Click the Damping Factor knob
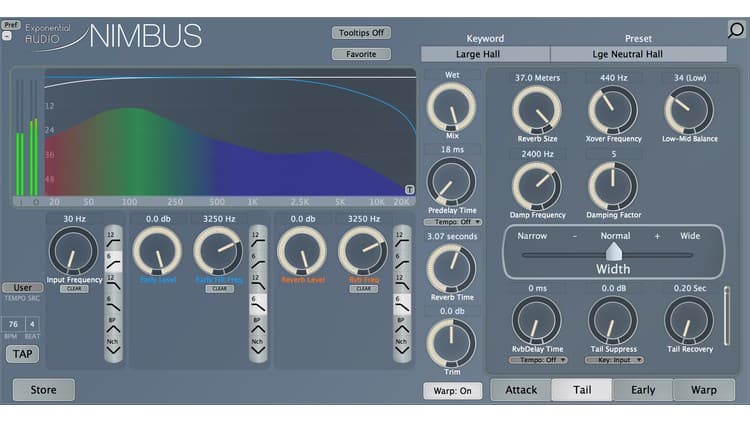The width and height of the screenshot is (750, 422). pyautogui.click(x=613, y=185)
